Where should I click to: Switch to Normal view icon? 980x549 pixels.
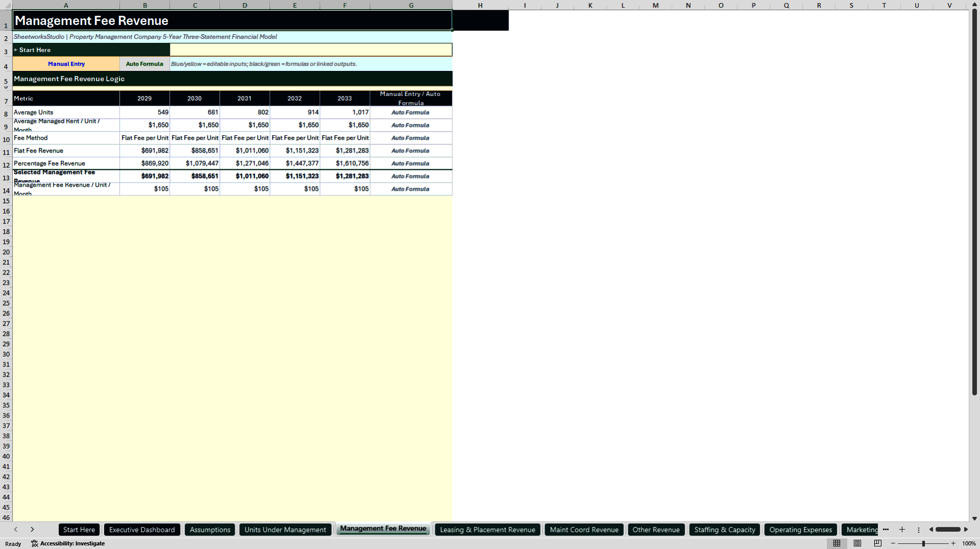[837, 543]
